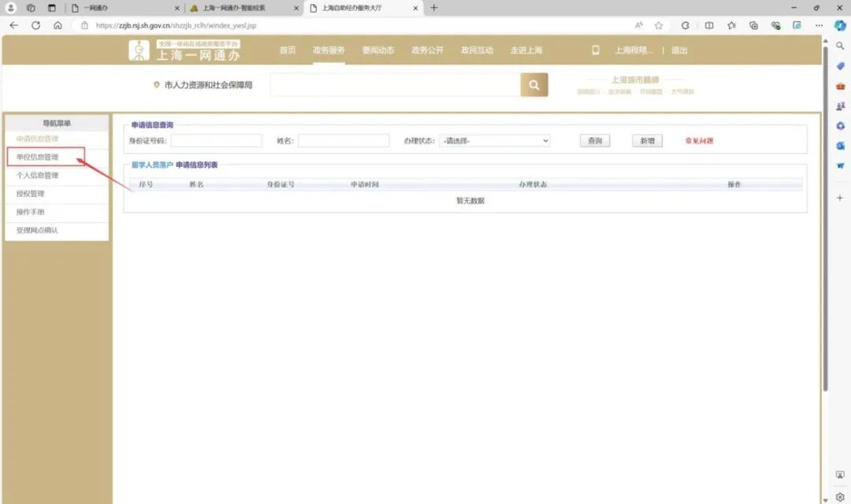This screenshot has width=851, height=504.
Task: Open Edge settings and more menu
Action: [x=817, y=25]
